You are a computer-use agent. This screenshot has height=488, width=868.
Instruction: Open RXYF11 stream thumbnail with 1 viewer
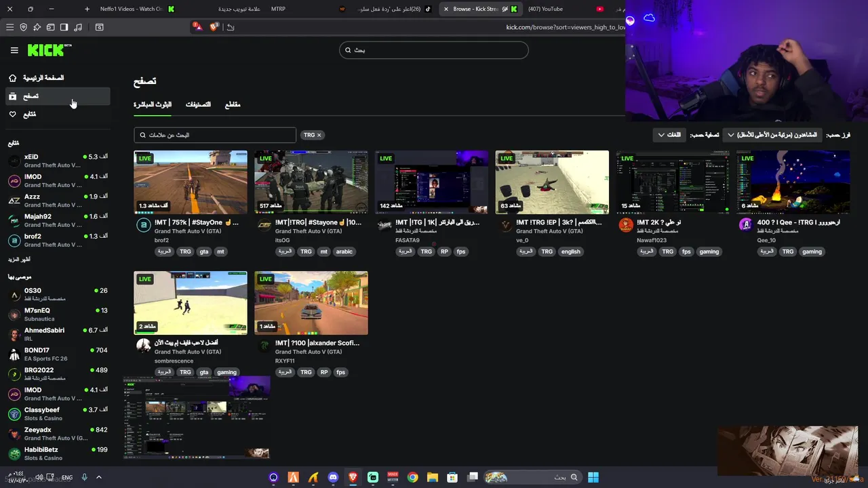pyautogui.click(x=311, y=303)
